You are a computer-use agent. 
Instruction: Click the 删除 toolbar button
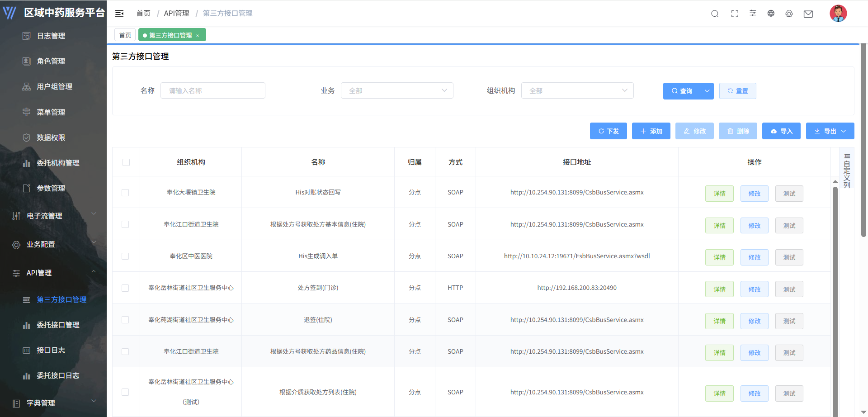pos(738,131)
